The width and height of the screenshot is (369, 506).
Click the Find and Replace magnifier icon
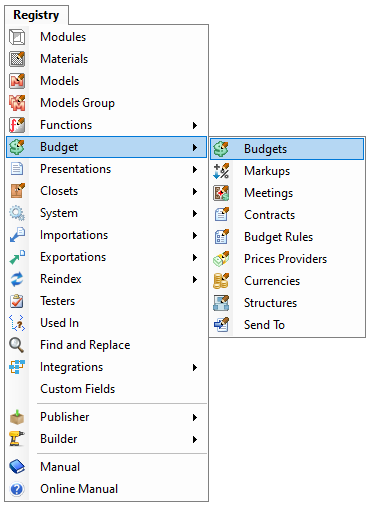(17, 345)
